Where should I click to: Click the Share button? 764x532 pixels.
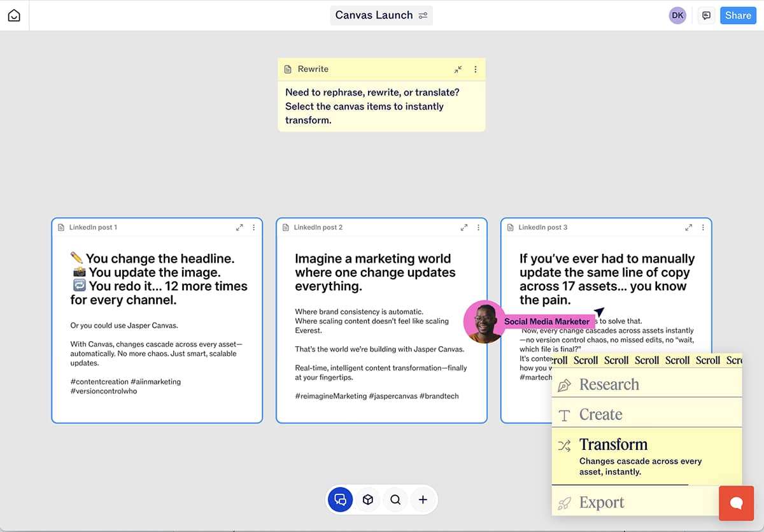738,15
